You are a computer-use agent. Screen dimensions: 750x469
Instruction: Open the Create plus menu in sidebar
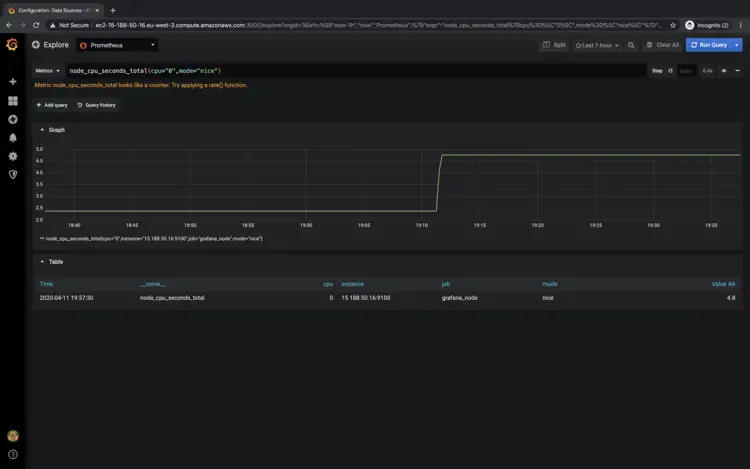point(13,82)
